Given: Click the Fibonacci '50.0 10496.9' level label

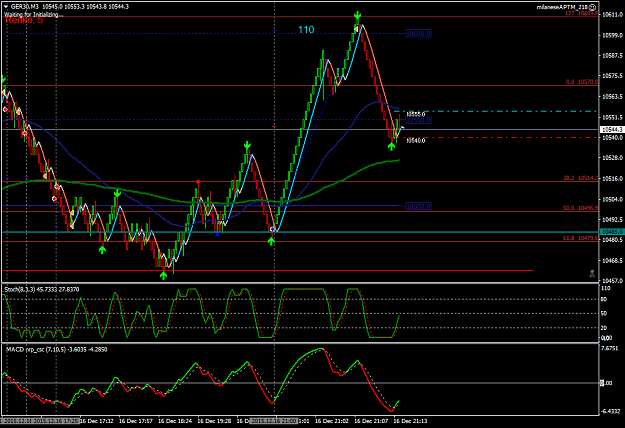Looking at the screenshot, I should pos(581,208).
